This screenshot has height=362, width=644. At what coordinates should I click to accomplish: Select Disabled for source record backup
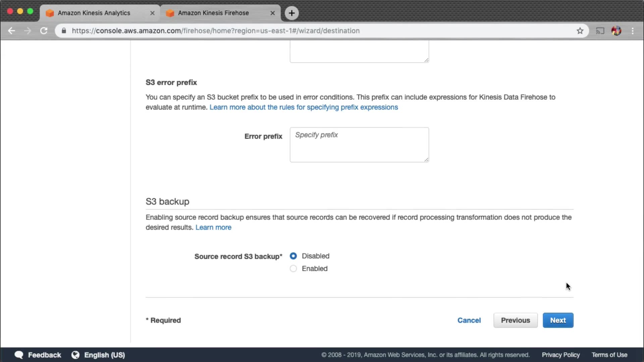coord(293,256)
